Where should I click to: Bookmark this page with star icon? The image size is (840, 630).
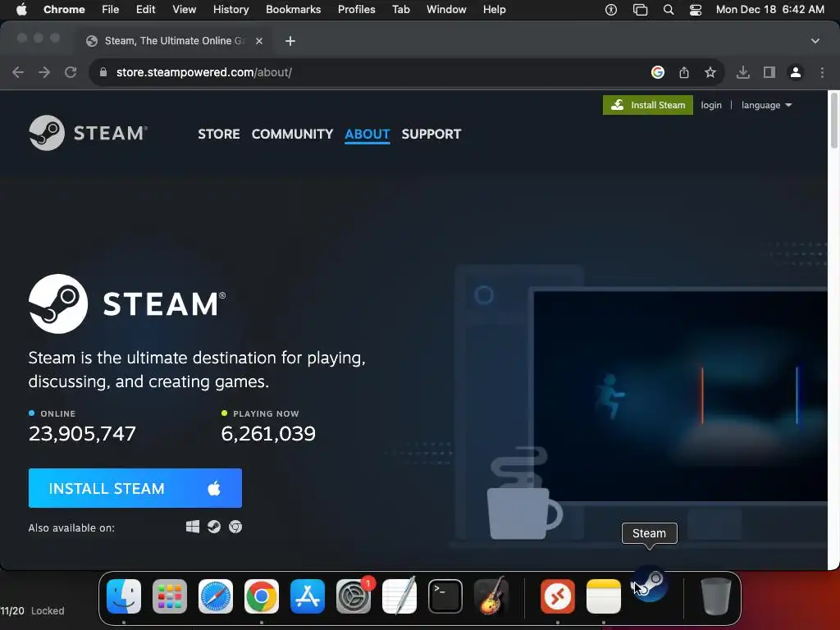(x=710, y=72)
